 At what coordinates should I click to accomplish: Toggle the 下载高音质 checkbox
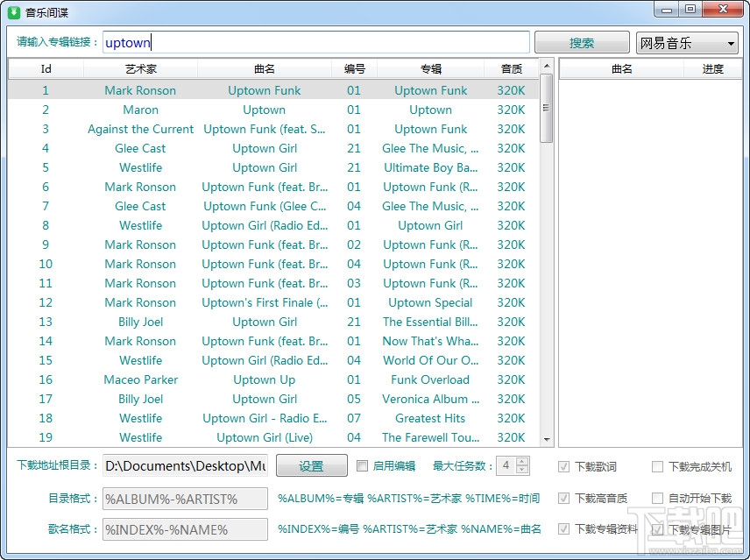click(564, 498)
